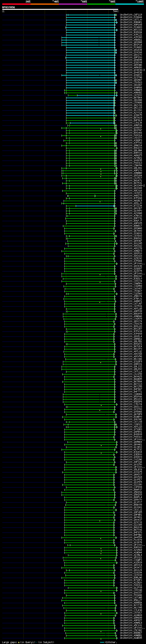This screenshot has height=644, width=146.
Task: Select the hit label UniRef100_Q43472
Action: (x=131, y=568)
